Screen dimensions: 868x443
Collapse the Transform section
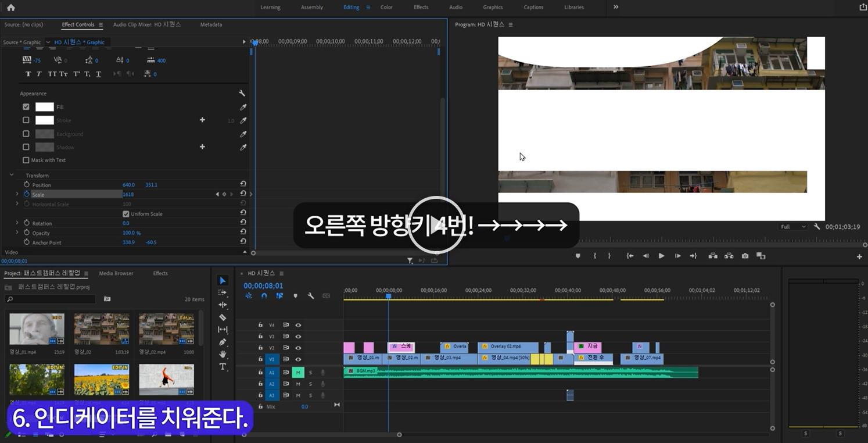pyautogui.click(x=11, y=175)
